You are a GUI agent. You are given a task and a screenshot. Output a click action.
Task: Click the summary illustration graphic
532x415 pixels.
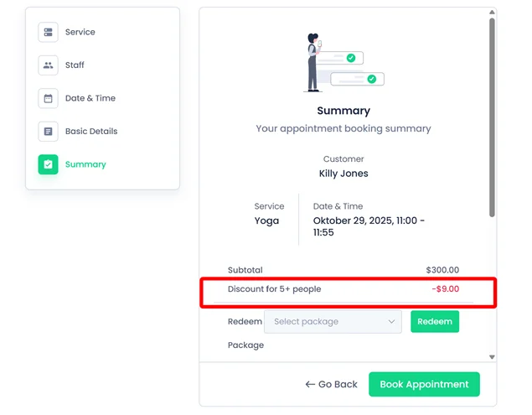[343, 63]
